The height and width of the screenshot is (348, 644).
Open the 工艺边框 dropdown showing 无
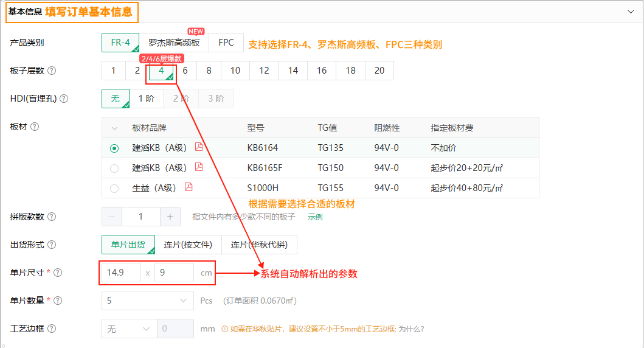[129, 329]
